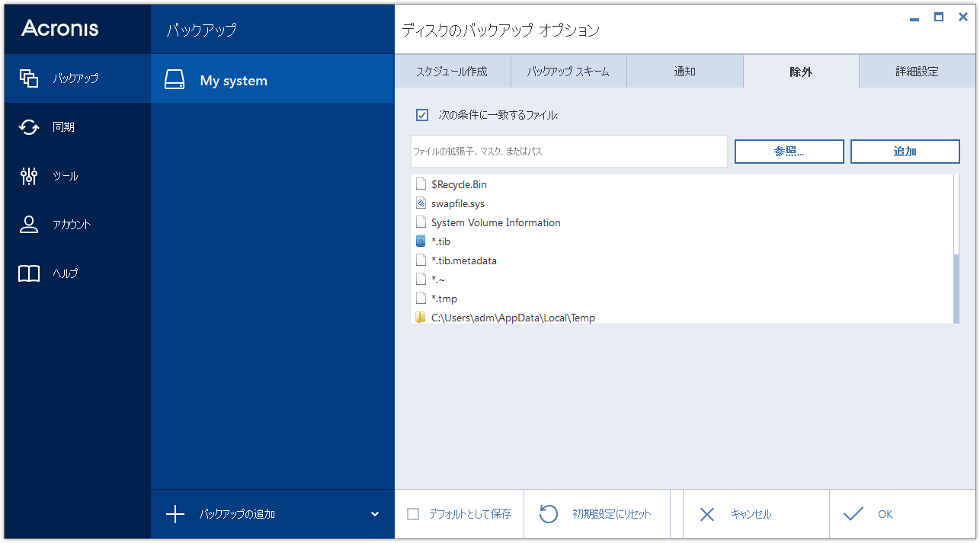Image resolution: width=980 pixels, height=543 pixels.
Task: Click the *.tib file icon in the list
Action: pos(421,241)
